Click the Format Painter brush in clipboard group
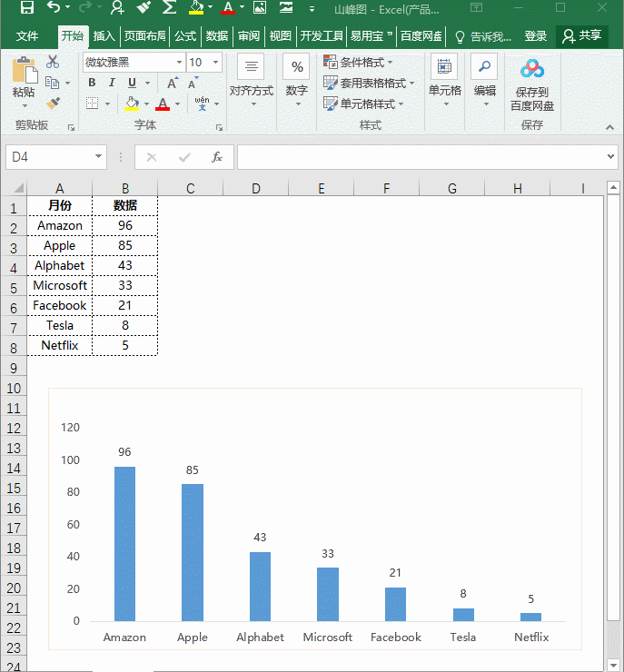The width and height of the screenshot is (624, 672). click(x=53, y=104)
